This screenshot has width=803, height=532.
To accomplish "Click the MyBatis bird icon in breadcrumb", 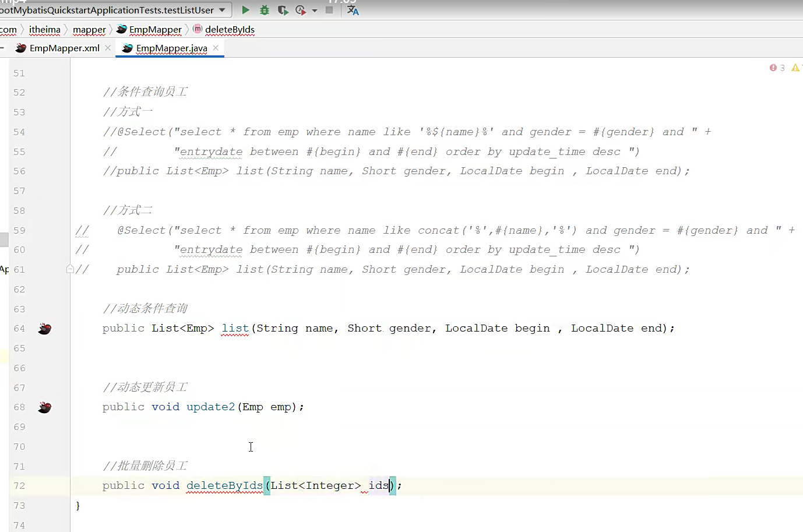I will [122, 29].
